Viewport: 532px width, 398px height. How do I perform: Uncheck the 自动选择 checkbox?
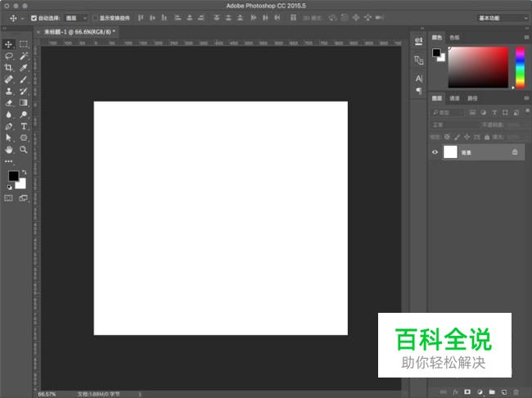(x=34, y=17)
